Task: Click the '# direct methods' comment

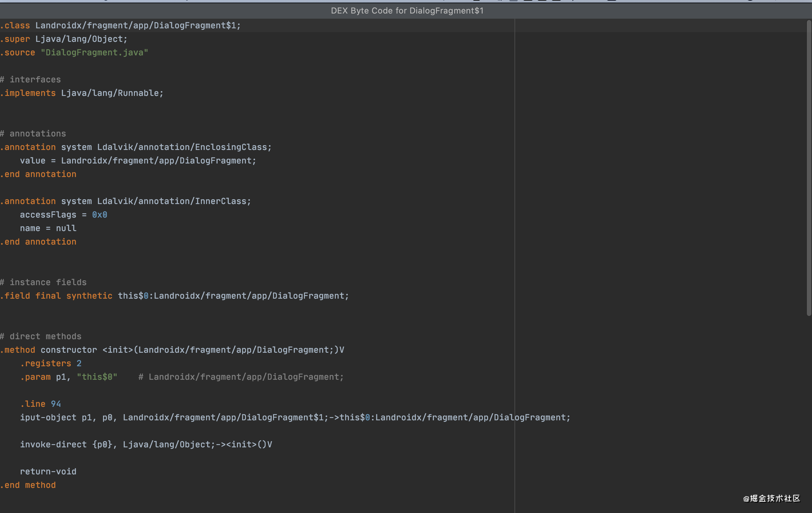Action: coord(41,336)
